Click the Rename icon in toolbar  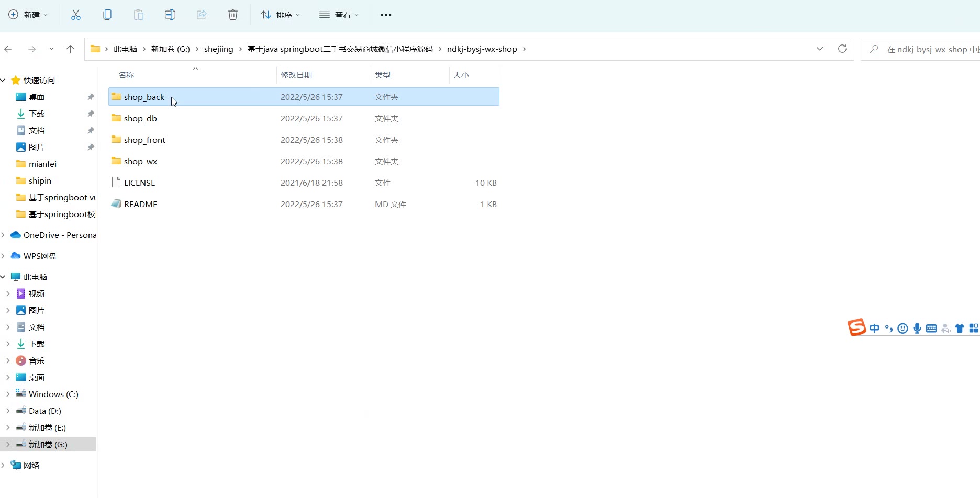170,15
